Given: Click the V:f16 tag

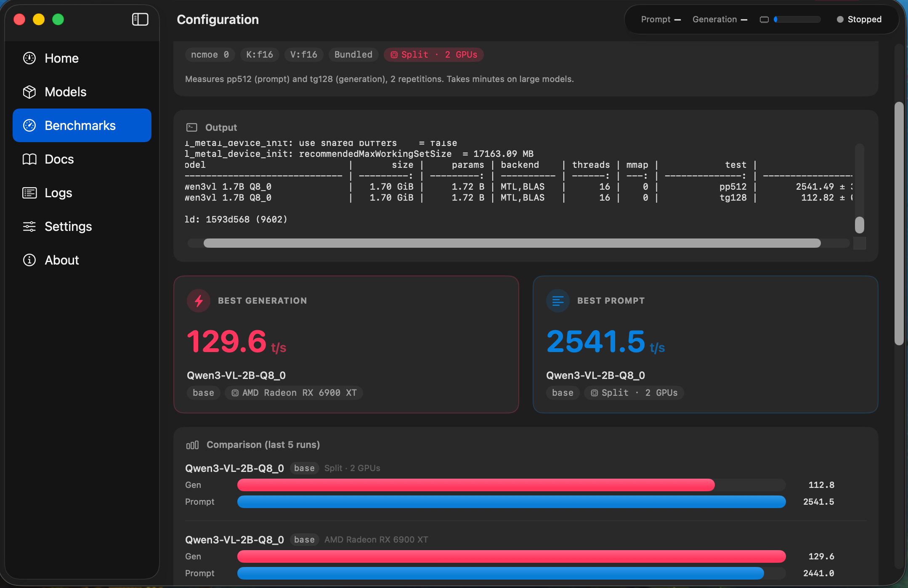Looking at the screenshot, I should coord(304,55).
